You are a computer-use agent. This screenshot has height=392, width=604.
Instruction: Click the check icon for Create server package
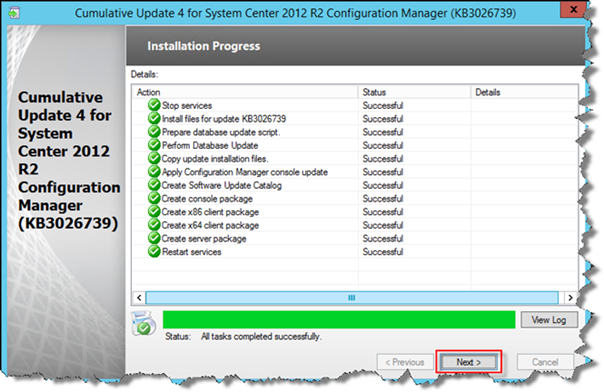[x=154, y=238]
